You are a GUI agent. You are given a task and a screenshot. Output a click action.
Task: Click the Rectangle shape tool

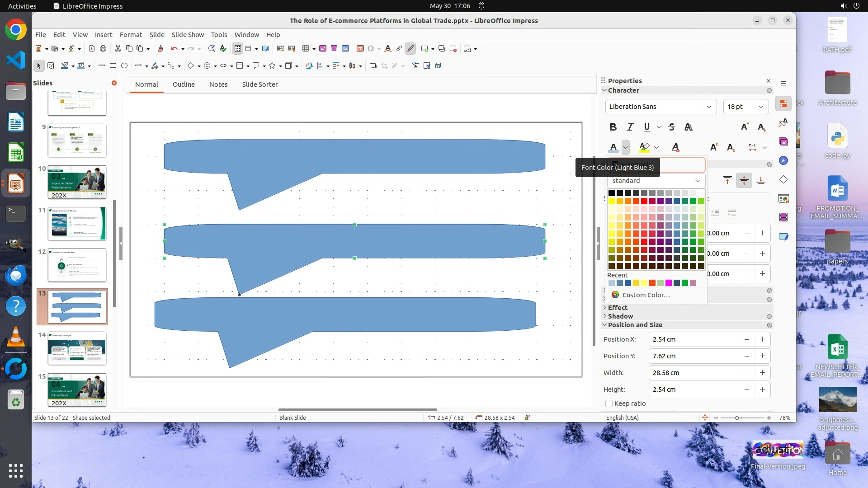point(113,66)
